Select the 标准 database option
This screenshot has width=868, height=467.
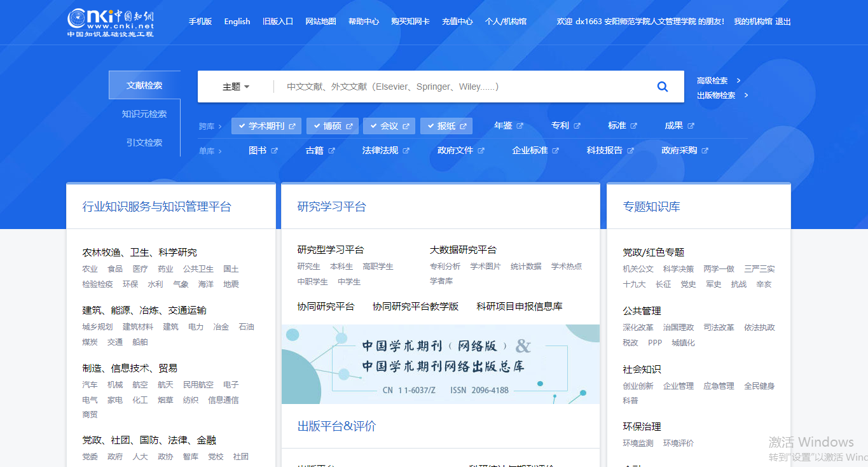(x=617, y=126)
